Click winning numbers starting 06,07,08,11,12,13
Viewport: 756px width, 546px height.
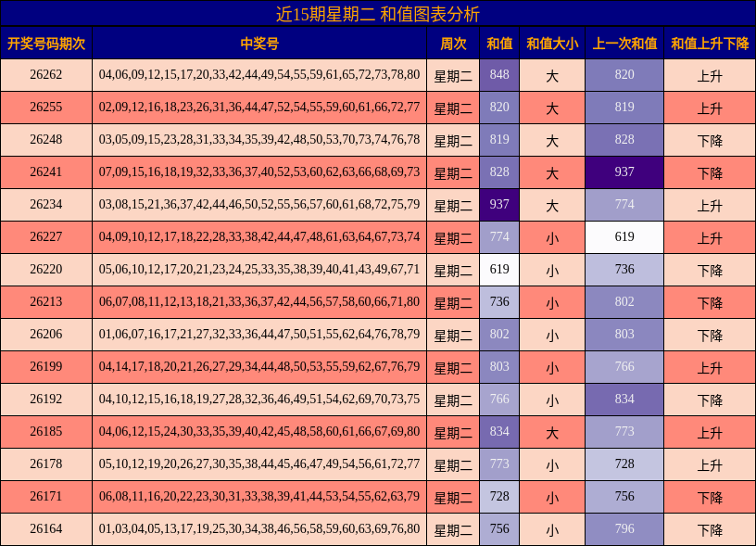tap(259, 302)
